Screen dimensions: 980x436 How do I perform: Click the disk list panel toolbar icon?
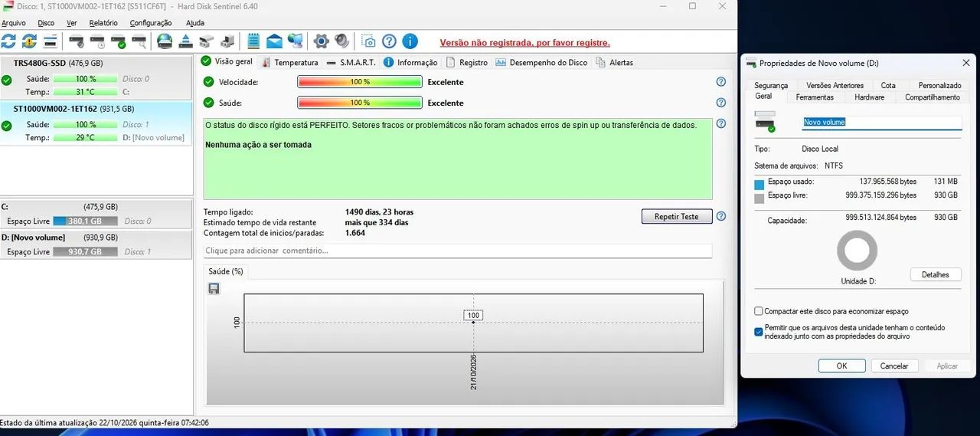50,41
